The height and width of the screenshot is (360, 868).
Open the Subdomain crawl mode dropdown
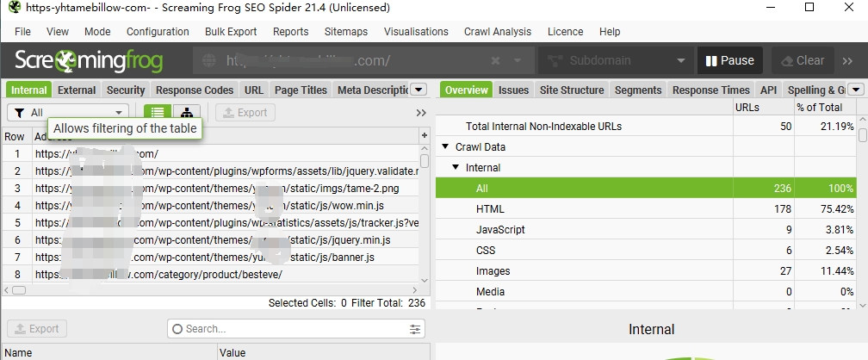tap(616, 60)
